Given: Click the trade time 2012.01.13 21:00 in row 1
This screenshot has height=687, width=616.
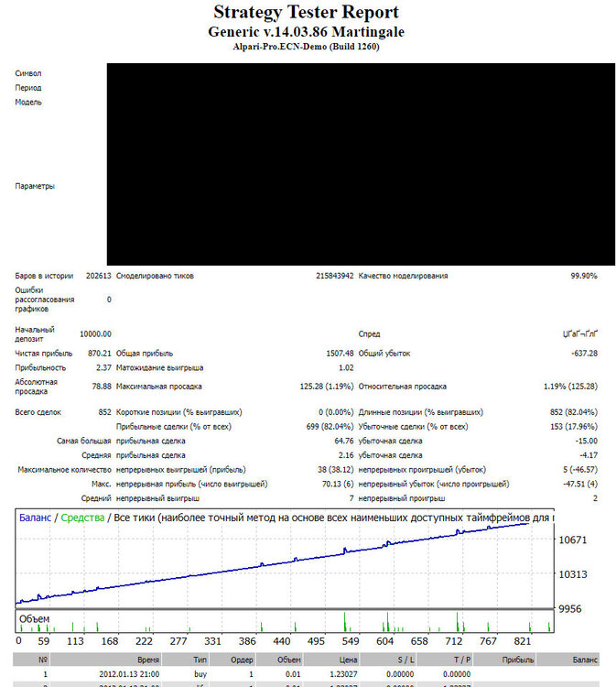Looking at the screenshot, I should 129,674.
